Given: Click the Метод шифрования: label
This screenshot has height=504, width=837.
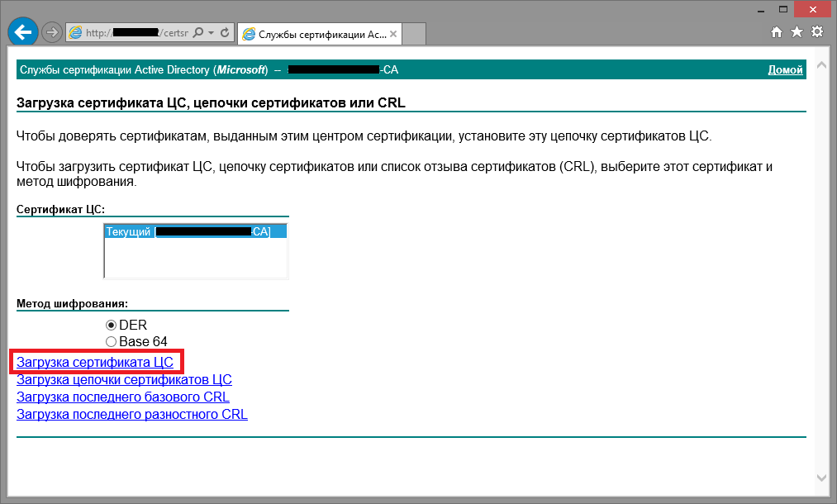Looking at the screenshot, I should click(x=72, y=304).
